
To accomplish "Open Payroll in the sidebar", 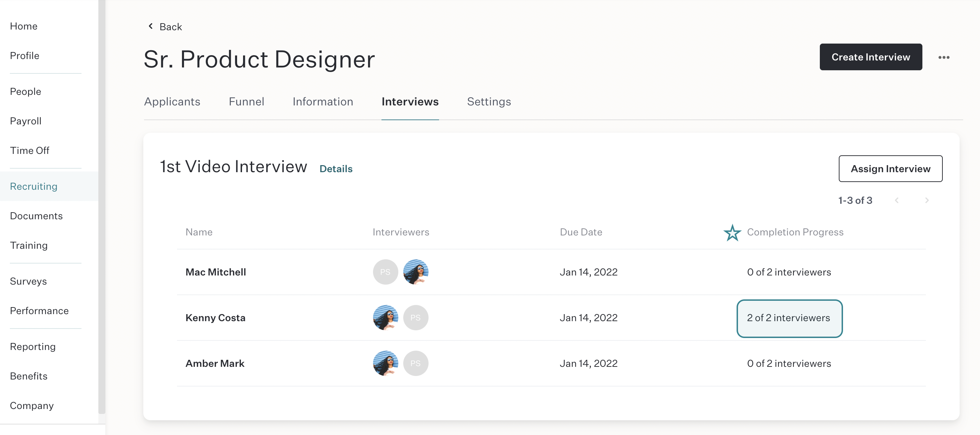I will point(26,121).
